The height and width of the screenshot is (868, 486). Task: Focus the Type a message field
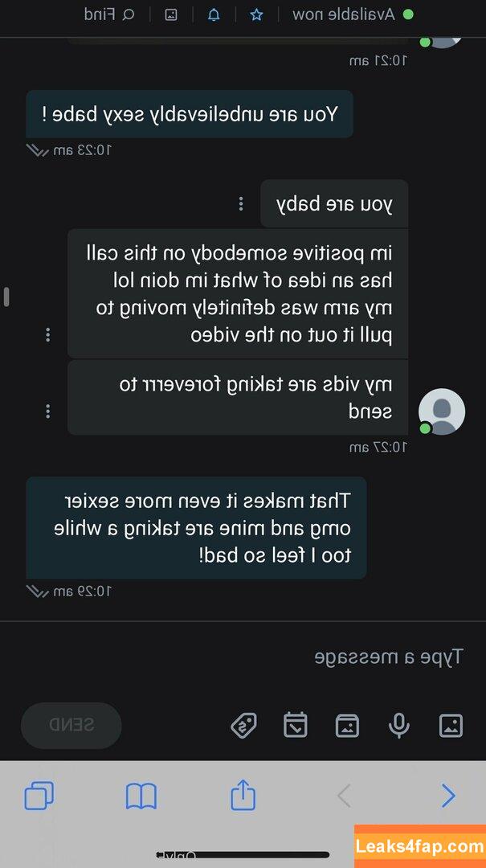(x=243, y=657)
